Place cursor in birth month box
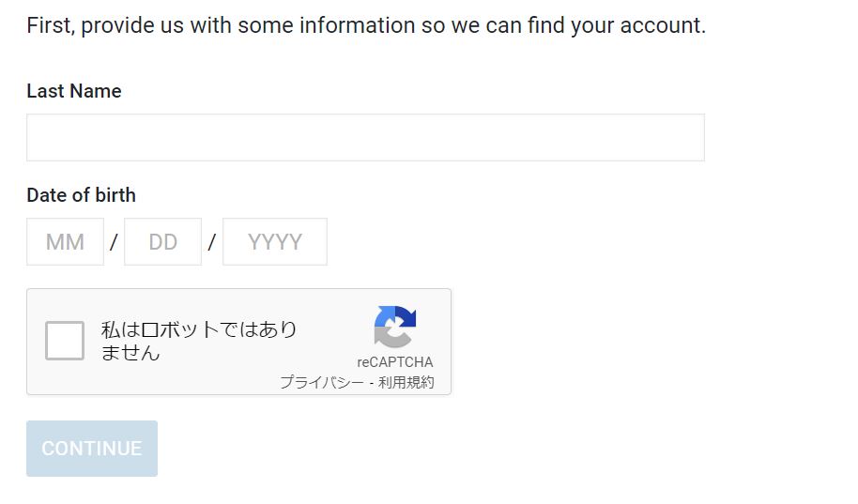Screen dimensions: 858x504 [x=65, y=242]
